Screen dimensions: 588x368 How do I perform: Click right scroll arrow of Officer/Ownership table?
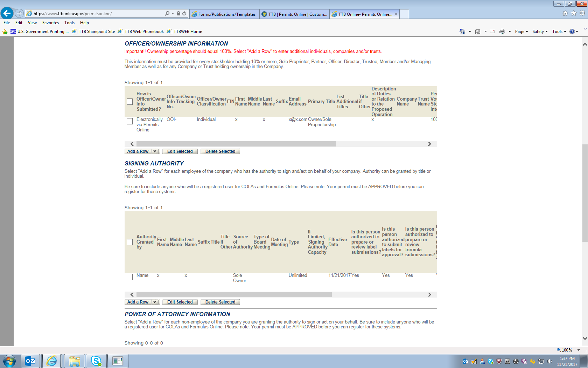point(429,144)
